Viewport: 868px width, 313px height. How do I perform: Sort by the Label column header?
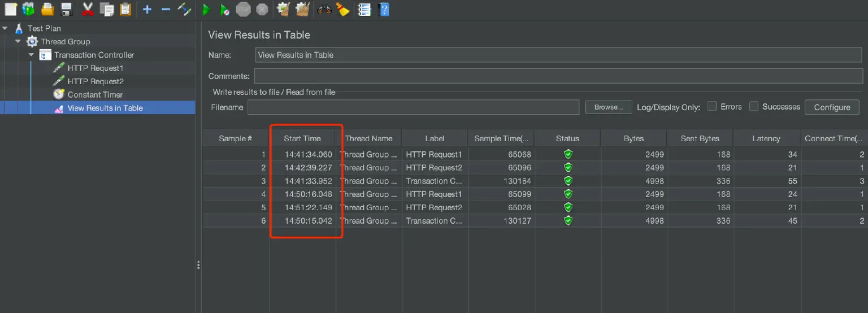435,138
